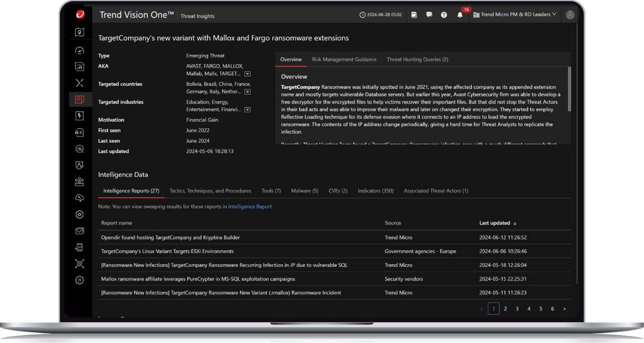Select the XDR sidebar icon shaped like X
This screenshot has height=343, width=644.
coord(80,82)
